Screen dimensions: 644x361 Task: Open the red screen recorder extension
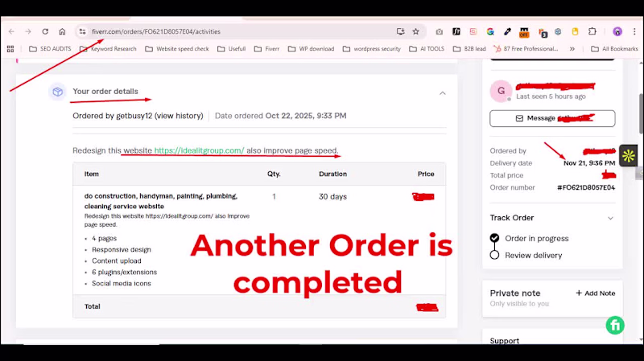click(473, 31)
